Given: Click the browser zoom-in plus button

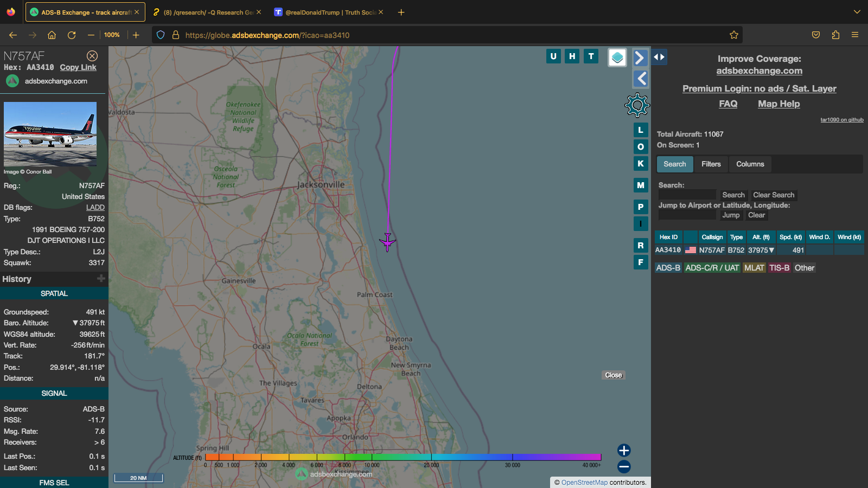Looking at the screenshot, I should [x=136, y=35].
